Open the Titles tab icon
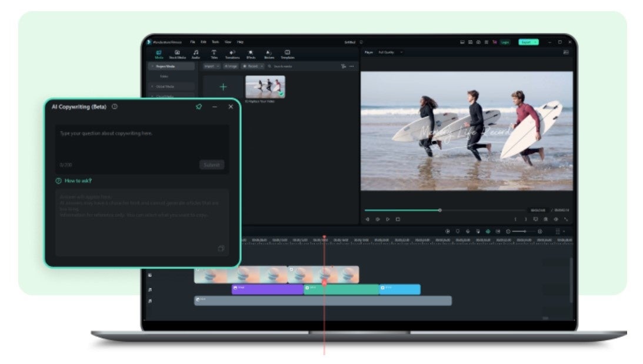Screen dimensions: 643x364 tap(214, 54)
